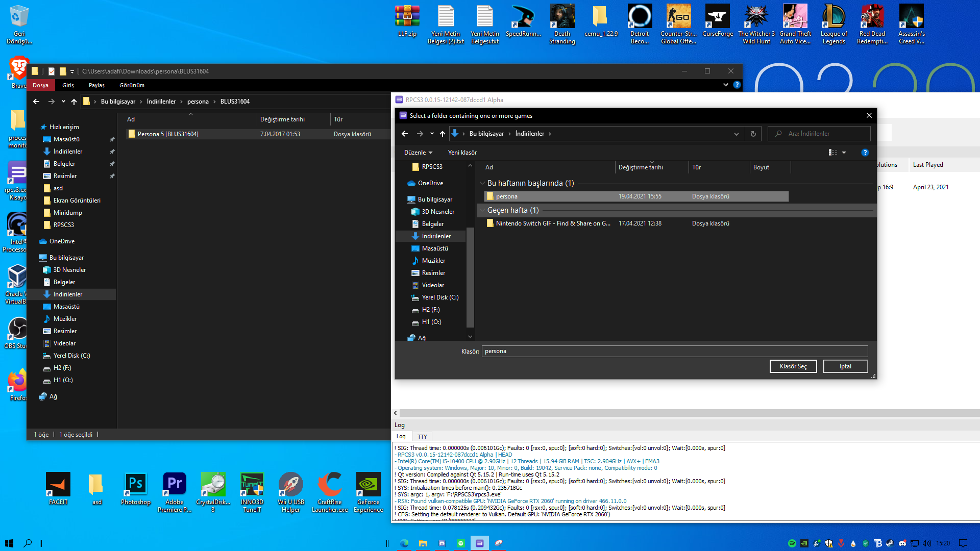Screen dimensions: 980x551
Task: Open Spotify from the system tray
Action: coord(792,543)
